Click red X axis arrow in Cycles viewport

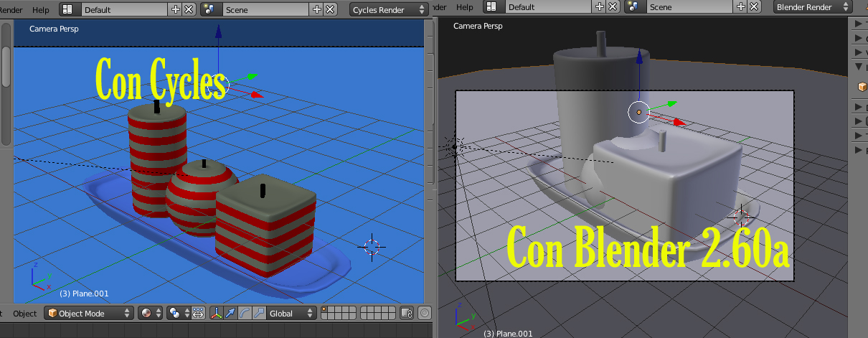(x=256, y=94)
